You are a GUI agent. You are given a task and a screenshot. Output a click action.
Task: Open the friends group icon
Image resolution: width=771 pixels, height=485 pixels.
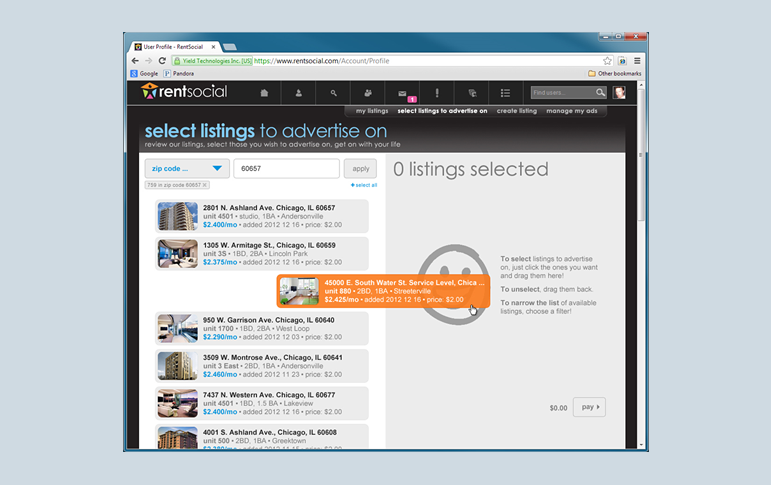[368, 93]
